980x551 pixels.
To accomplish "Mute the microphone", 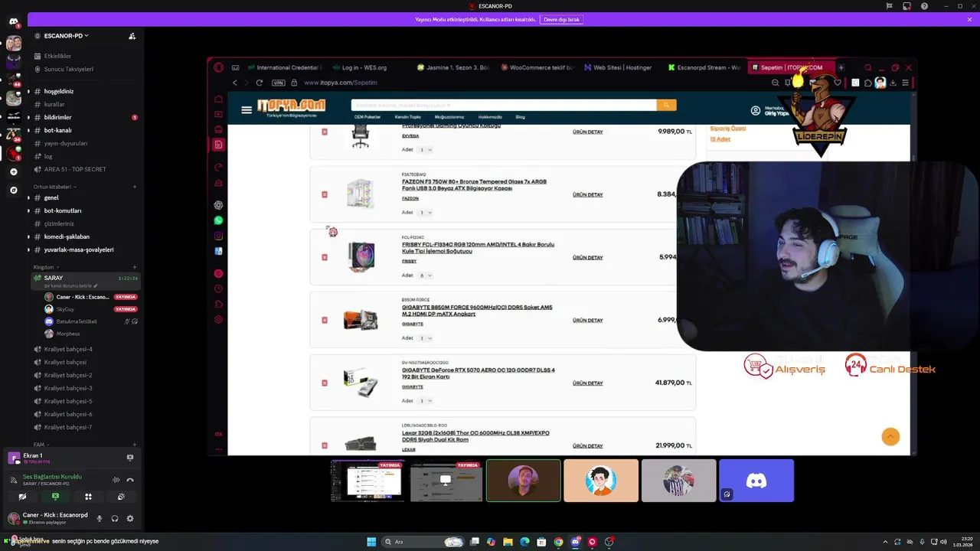I will [x=99, y=518].
